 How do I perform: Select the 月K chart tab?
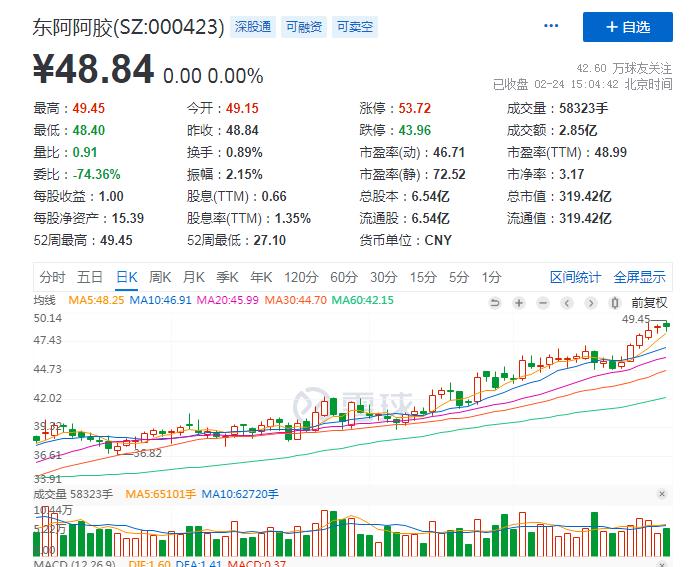193,277
